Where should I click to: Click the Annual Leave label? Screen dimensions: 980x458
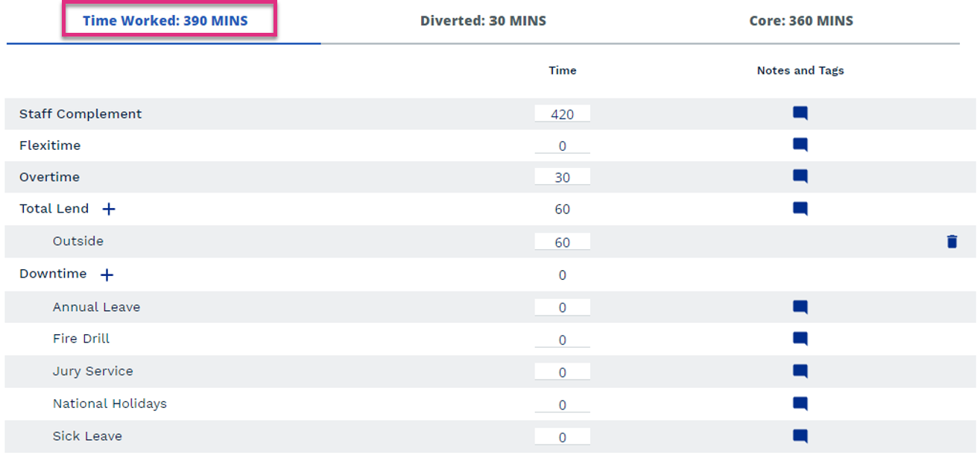(96, 307)
